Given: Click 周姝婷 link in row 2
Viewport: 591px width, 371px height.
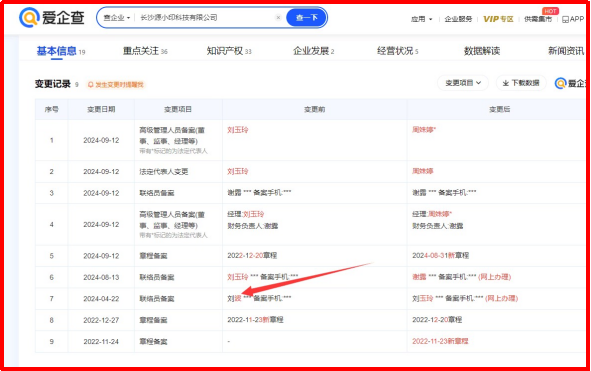Looking at the screenshot, I should (423, 171).
